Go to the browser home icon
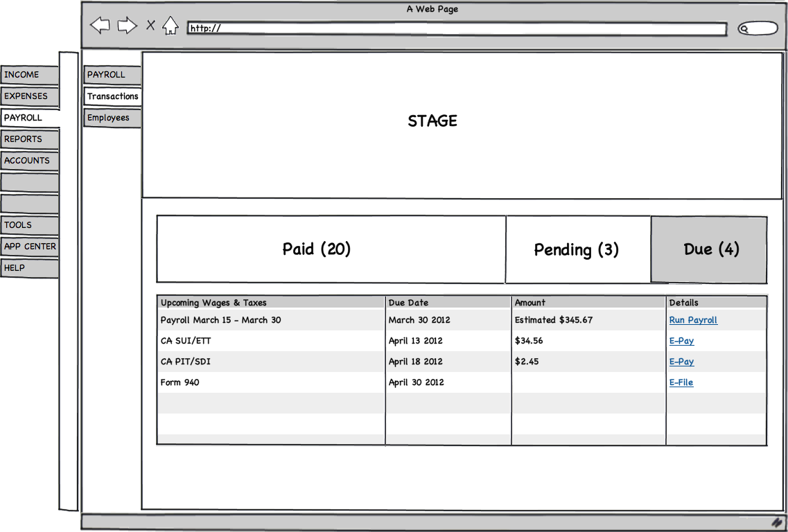The width and height of the screenshot is (788, 532). pos(170,26)
